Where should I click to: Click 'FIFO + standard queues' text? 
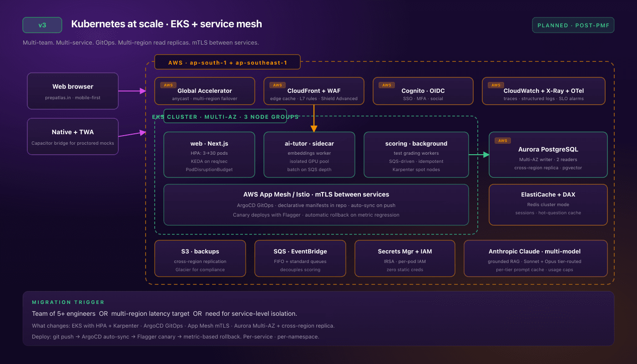tap(300, 261)
